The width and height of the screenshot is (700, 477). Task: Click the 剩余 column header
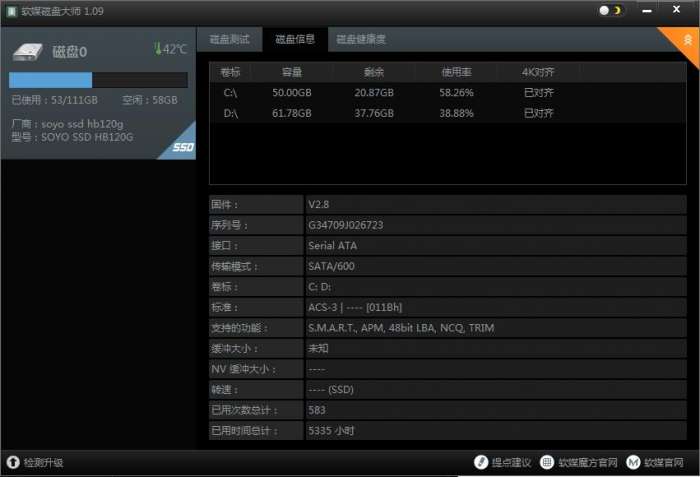point(374,72)
